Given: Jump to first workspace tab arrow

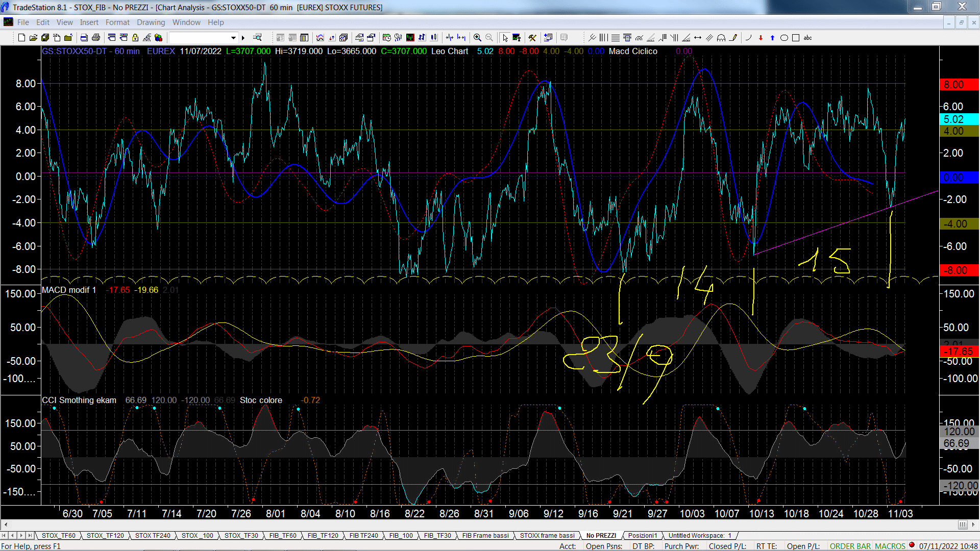Looking at the screenshot, I should click(x=4, y=536).
